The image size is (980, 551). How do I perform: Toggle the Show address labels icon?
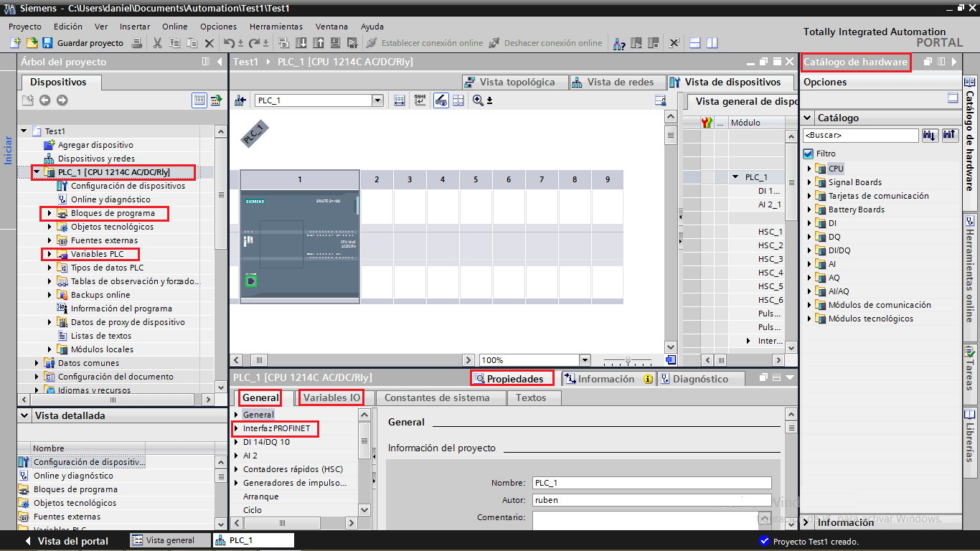(x=440, y=100)
